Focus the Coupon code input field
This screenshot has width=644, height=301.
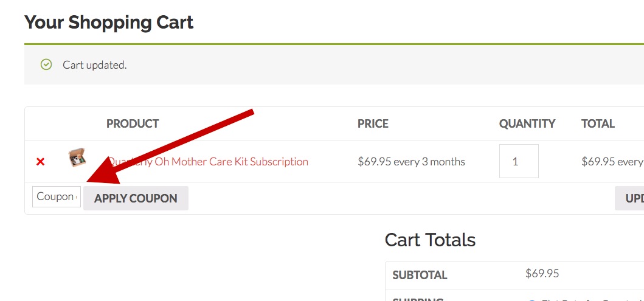tap(57, 196)
